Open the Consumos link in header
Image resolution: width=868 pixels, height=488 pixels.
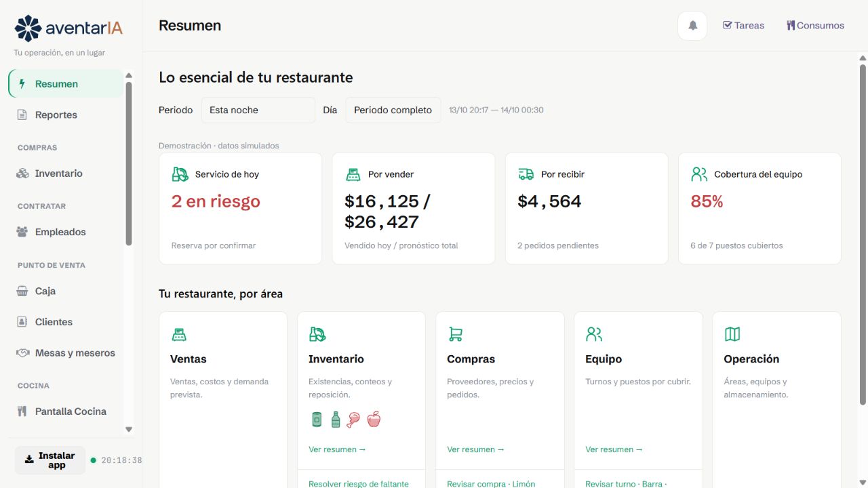click(816, 25)
